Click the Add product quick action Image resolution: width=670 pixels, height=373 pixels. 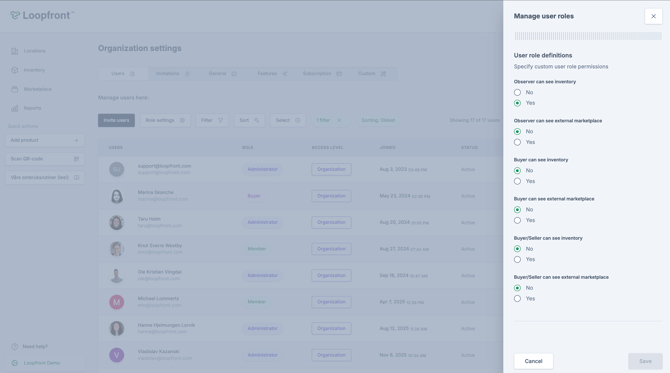(x=45, y=140)
